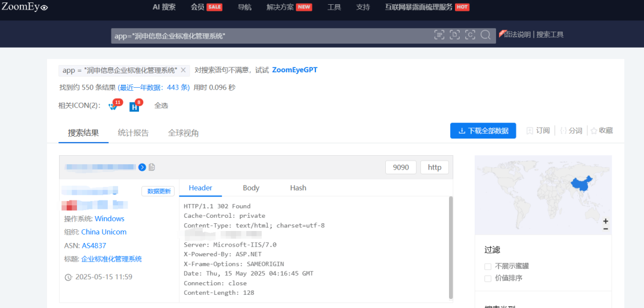This screenshot has height=308, width=644.
Task: Click the 数据更新 button
Action: coord(158,191)
